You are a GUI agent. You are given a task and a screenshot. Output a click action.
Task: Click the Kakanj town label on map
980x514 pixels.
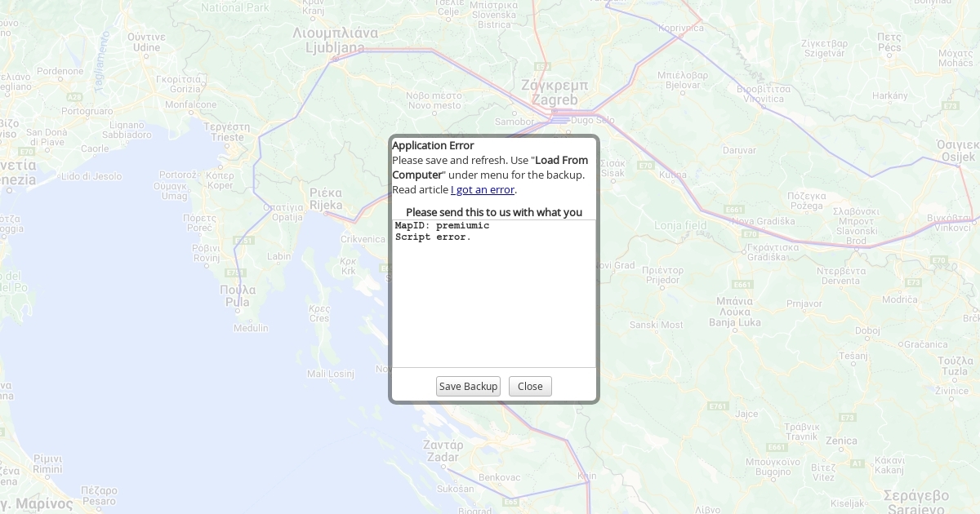889,465
